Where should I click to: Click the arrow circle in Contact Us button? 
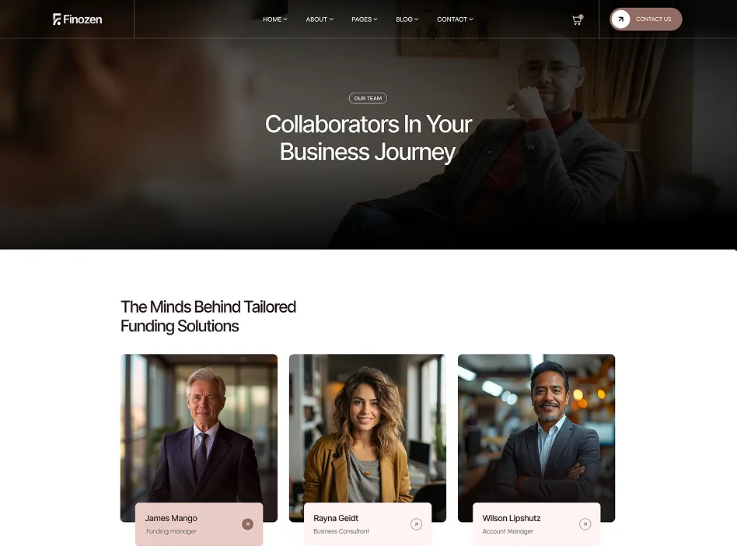620,19
